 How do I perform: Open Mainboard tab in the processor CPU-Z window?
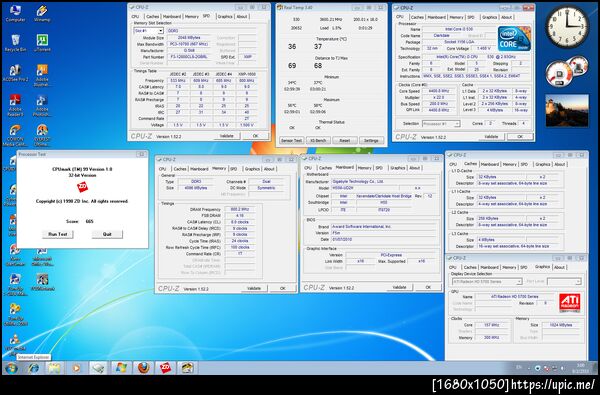click(x=437, y=17)
